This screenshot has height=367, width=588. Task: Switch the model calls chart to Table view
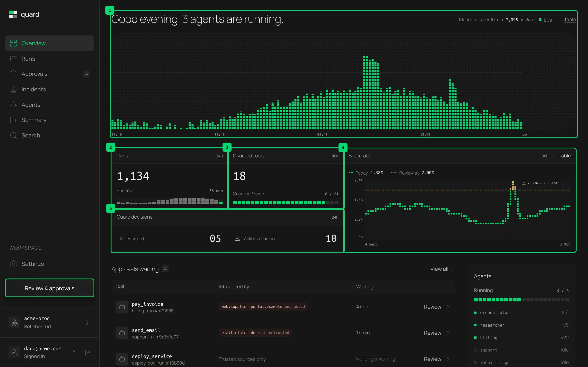click(x=570, y=20)
